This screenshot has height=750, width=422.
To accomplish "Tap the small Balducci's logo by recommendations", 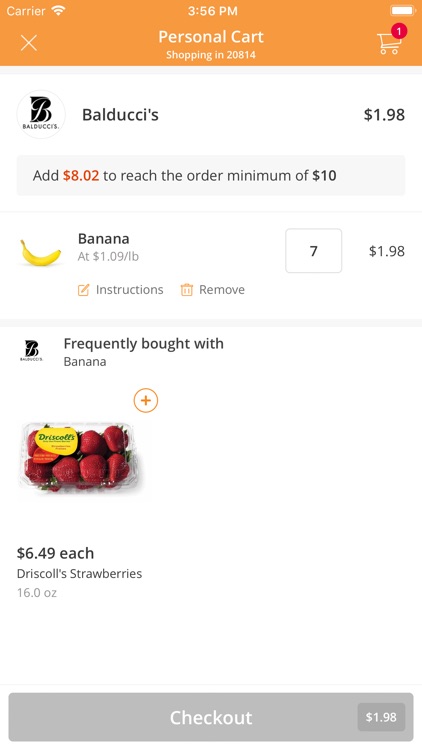I will pos(32,351).
